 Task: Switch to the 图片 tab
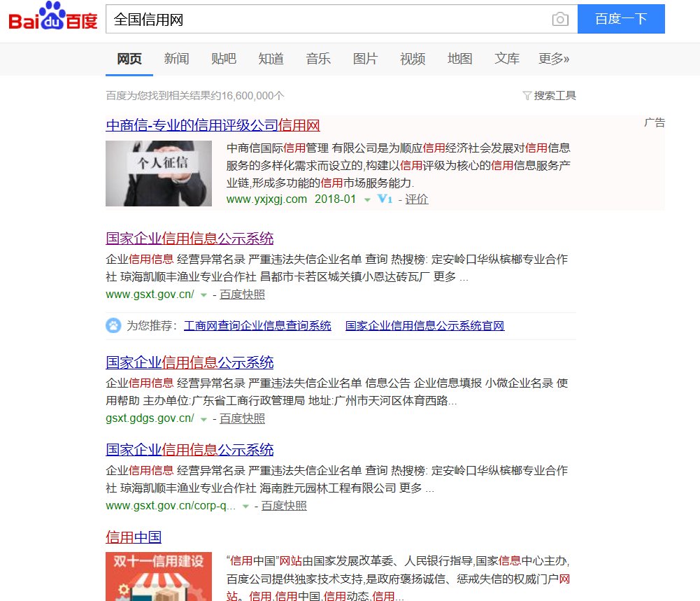tap(366, 59)
